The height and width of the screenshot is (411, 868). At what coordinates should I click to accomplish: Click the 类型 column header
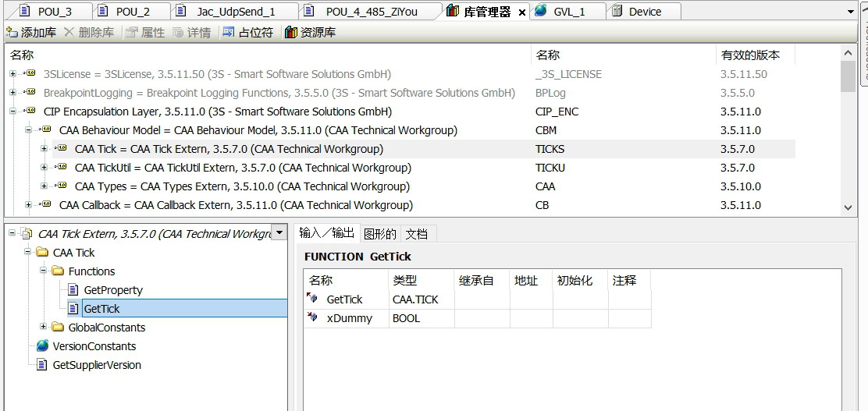(421, 281)
